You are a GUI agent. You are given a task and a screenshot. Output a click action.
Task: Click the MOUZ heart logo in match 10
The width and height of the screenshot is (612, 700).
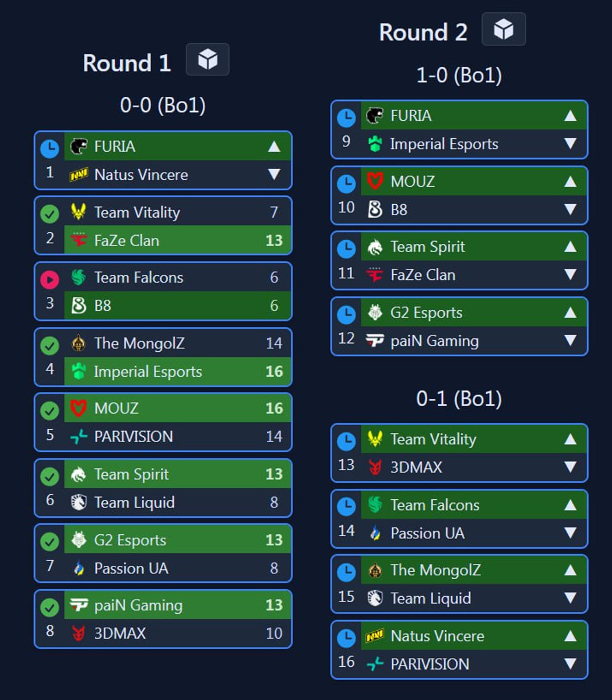pos(375,181)
